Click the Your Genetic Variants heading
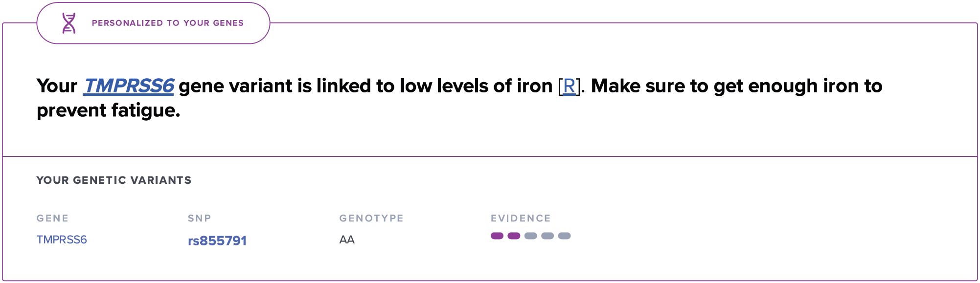 [x=114, y=180]
